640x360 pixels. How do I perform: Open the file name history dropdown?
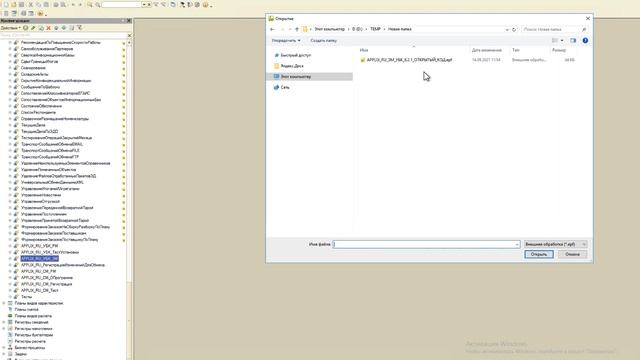coord(517,244)
